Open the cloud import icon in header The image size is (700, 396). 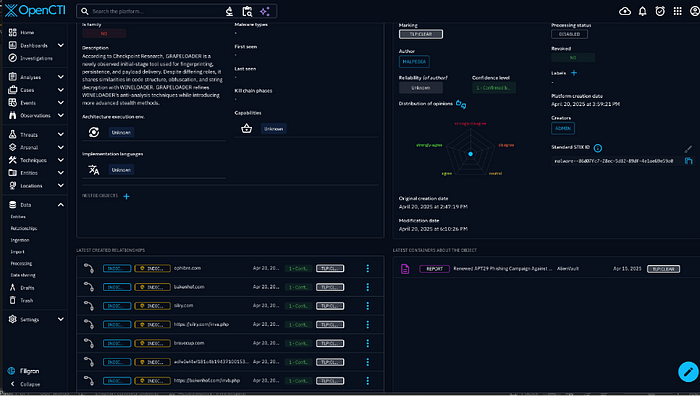tap(625, 11)
